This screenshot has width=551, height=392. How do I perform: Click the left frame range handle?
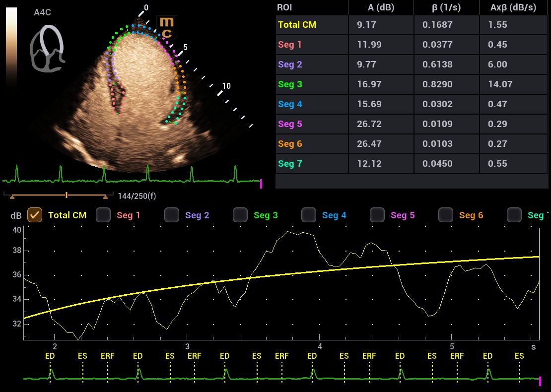12,197
